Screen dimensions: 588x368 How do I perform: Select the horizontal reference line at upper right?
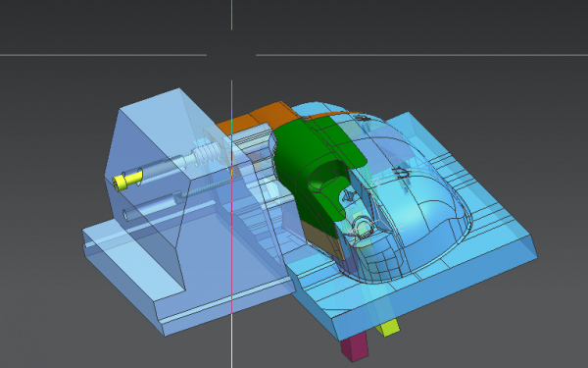click(x=421, y=55)
